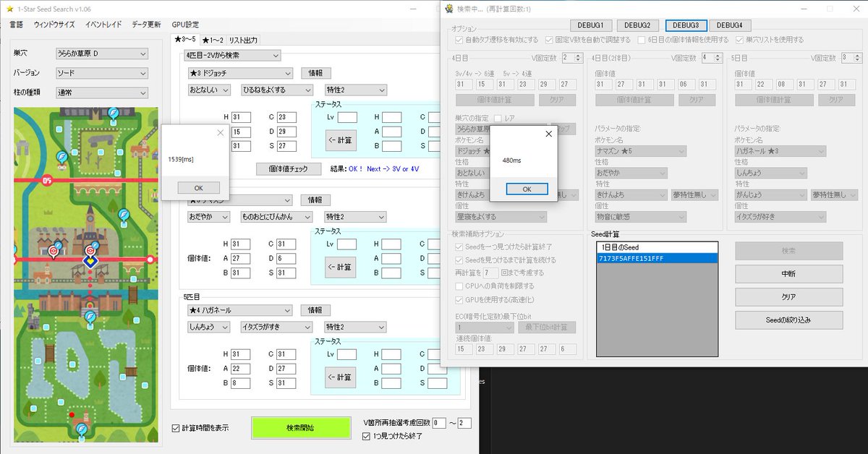The height and width of the screenshot is (454, 868).
Task: Click the DEBUG2 button
Action: (x=637, y=25)
